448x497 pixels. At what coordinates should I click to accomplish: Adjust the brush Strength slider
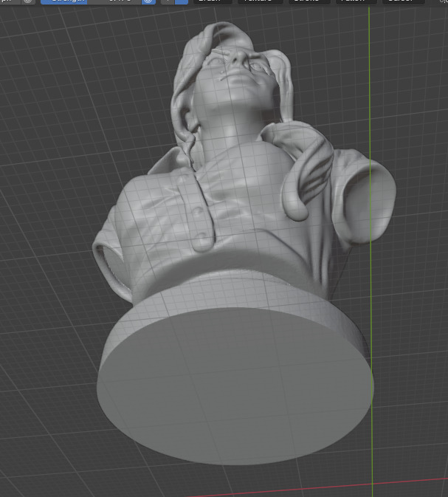pos(92,1)
